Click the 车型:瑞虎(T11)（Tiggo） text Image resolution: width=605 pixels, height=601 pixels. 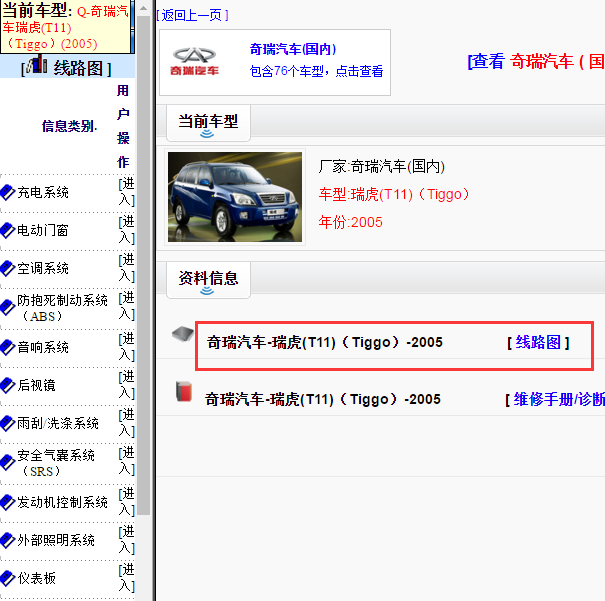coord(394,194)
